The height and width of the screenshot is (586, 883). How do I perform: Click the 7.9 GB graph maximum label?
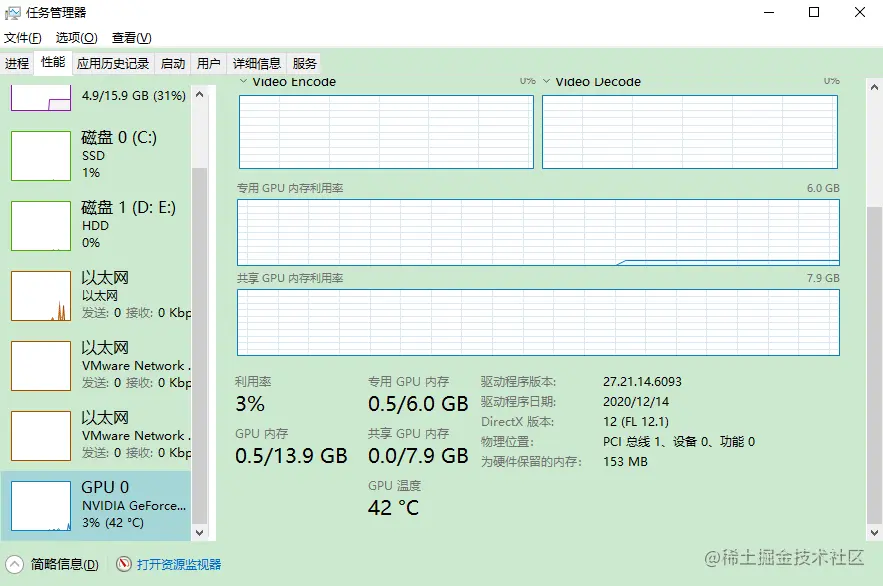click(823, 278)
